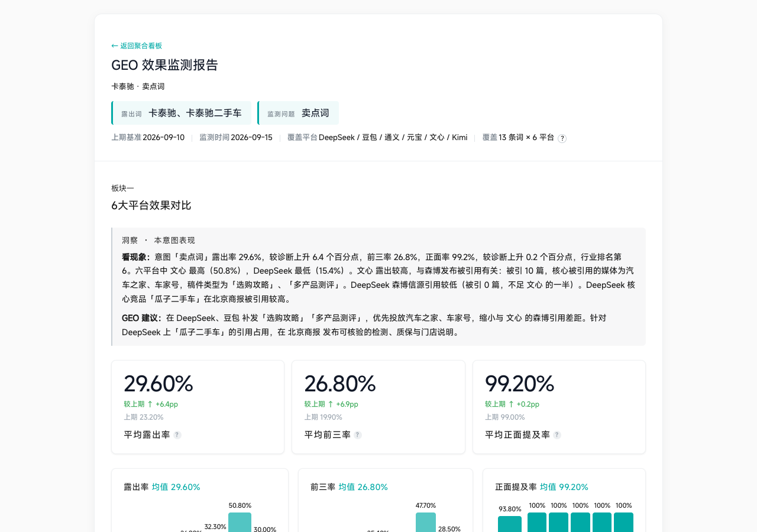Click the GEO 建议 paragraph

click(378, 325)
